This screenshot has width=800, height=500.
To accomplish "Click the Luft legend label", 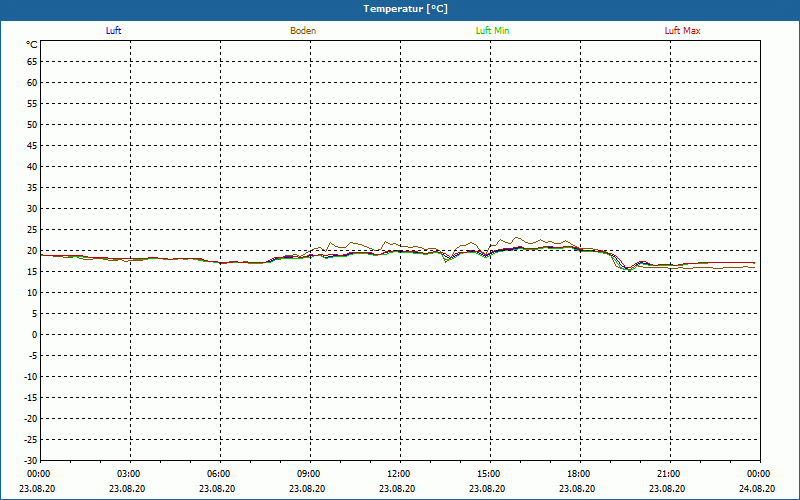I will click(x=113, y=31).
